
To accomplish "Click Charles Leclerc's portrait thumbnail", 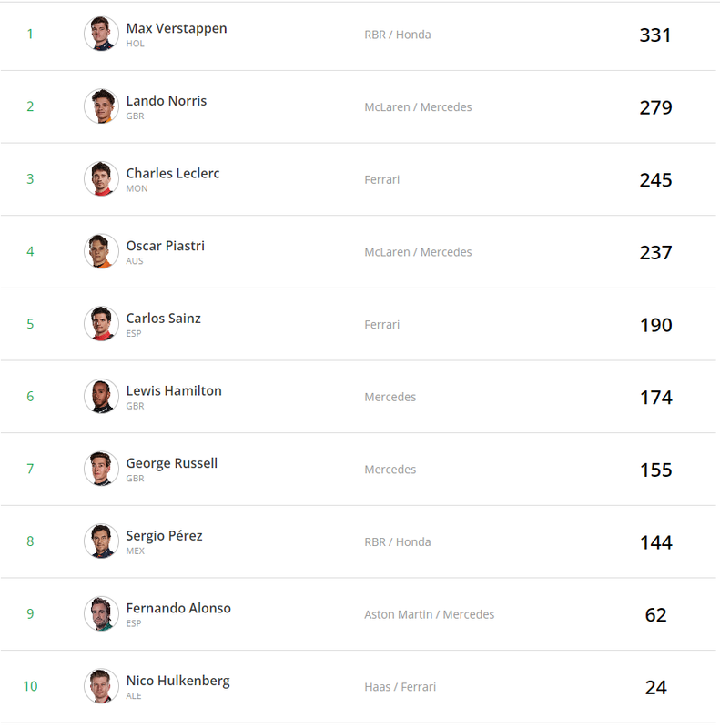I will [x=101, y=178].
